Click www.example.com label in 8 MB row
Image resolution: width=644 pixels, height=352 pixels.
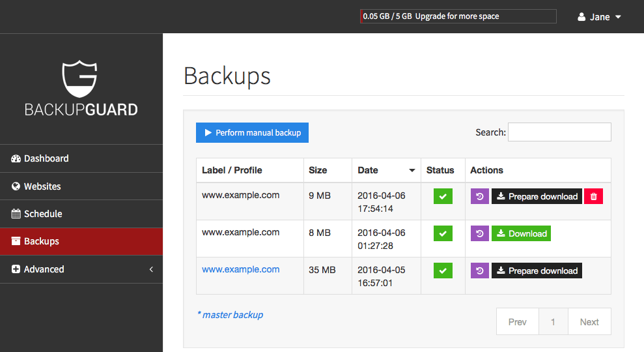tap(241, 232)
